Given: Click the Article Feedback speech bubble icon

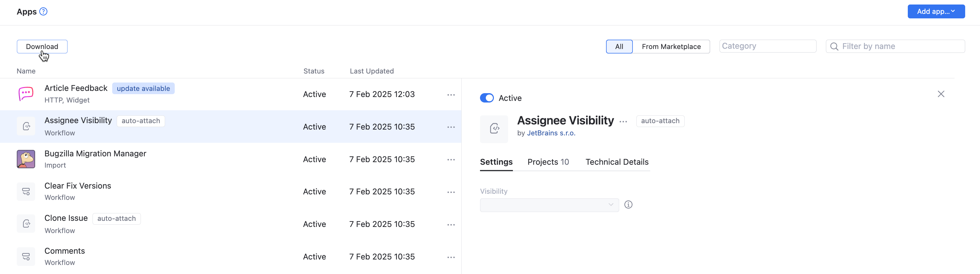Looking at the screenshot, I should coord(26,94).
